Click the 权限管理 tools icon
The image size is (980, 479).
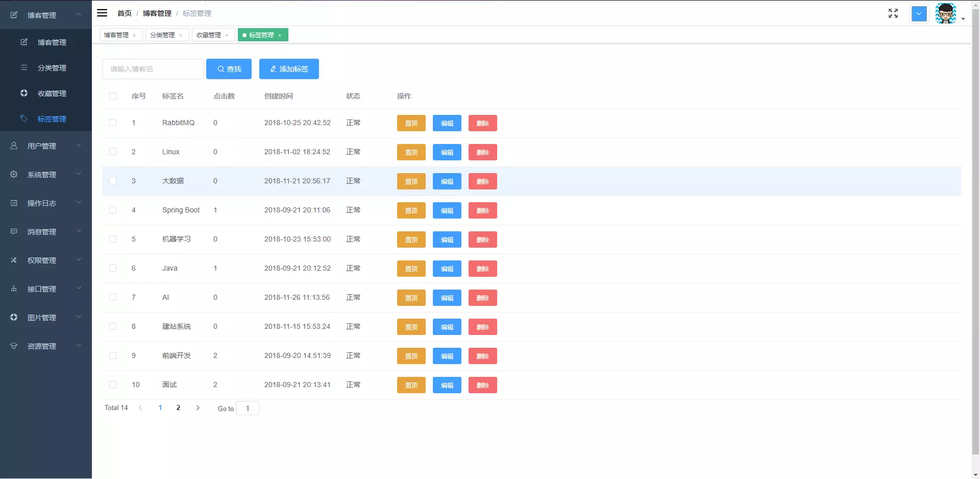pyautogui.click(x=14, y=260)
